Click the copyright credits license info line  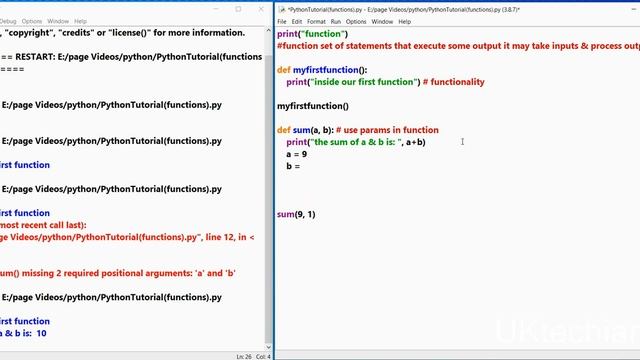tap(122, 33)
